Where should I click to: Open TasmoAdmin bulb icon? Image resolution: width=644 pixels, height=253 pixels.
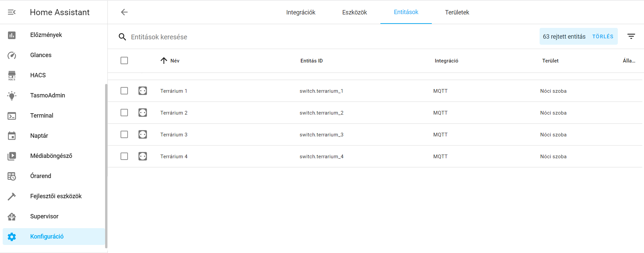tap(12, 95)
